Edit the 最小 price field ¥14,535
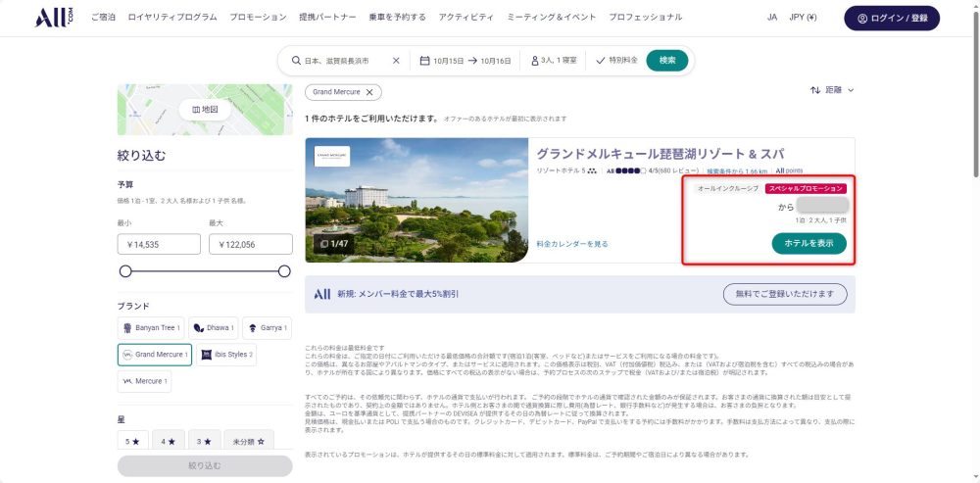 click(x=159, y=244)
